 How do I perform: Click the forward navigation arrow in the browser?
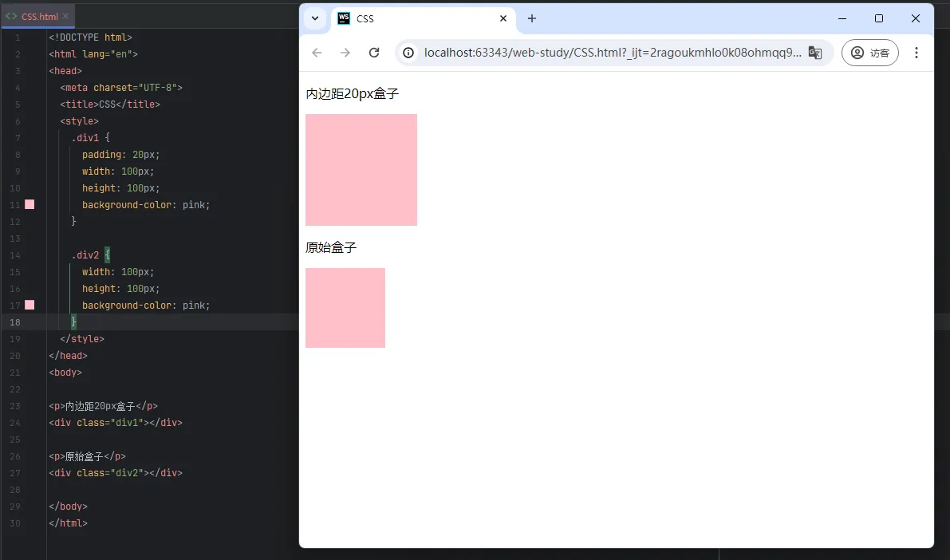coord(345,52)
